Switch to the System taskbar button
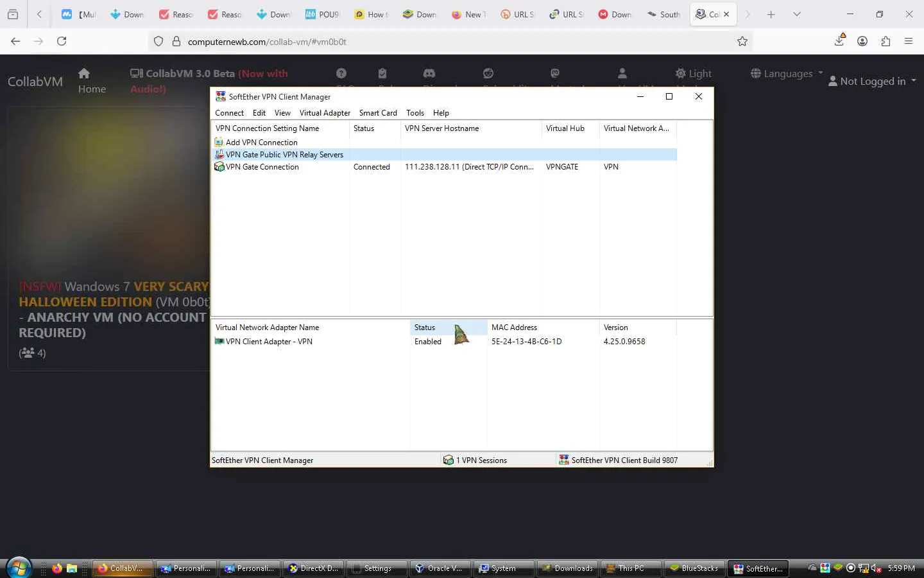This screenshot has width=924, height=578. [x=504, y=568]
